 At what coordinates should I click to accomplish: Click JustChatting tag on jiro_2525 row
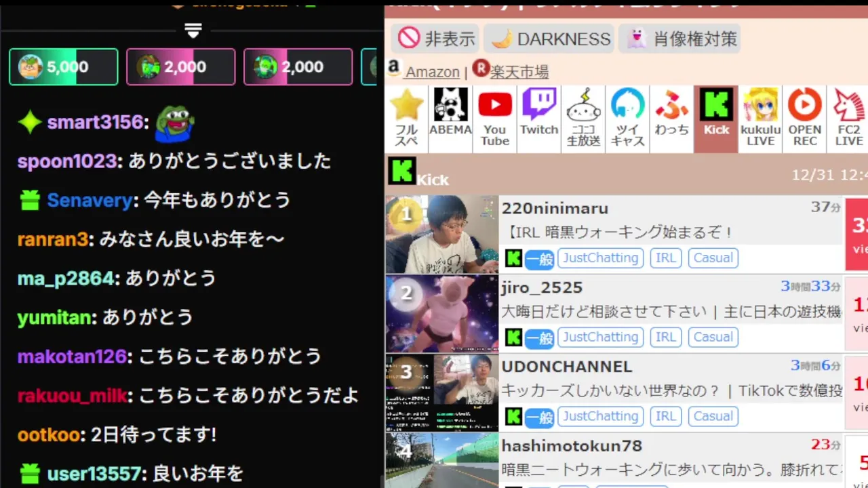click(x=600, y=338)
